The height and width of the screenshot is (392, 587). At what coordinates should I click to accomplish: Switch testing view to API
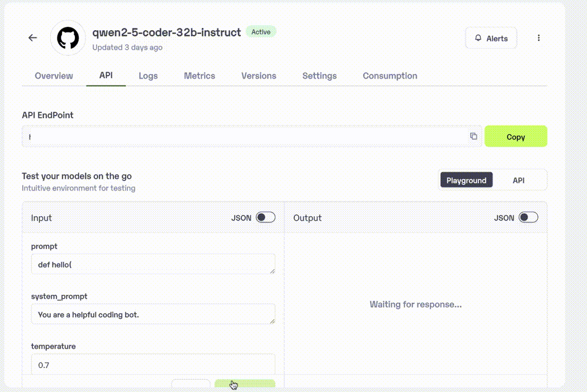[x=518, y=180]
